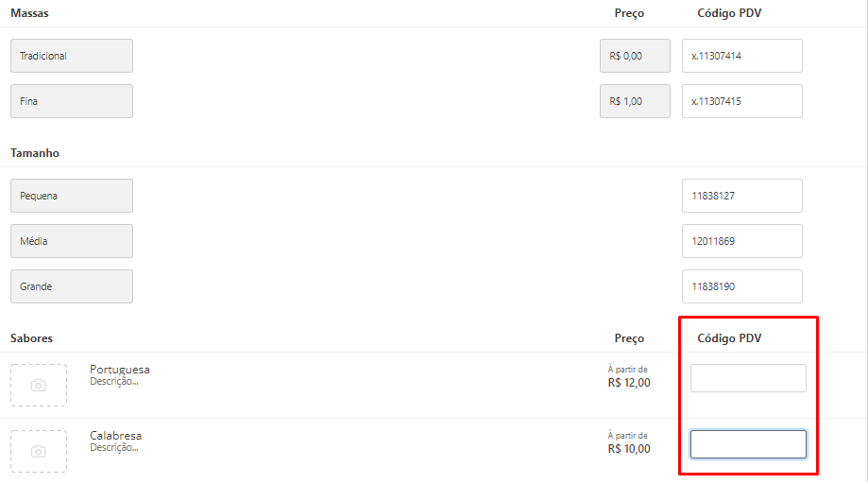Edit PDV code x.11307414 field
Viewport: 868px width, 484px height.
tap(741, 56)
